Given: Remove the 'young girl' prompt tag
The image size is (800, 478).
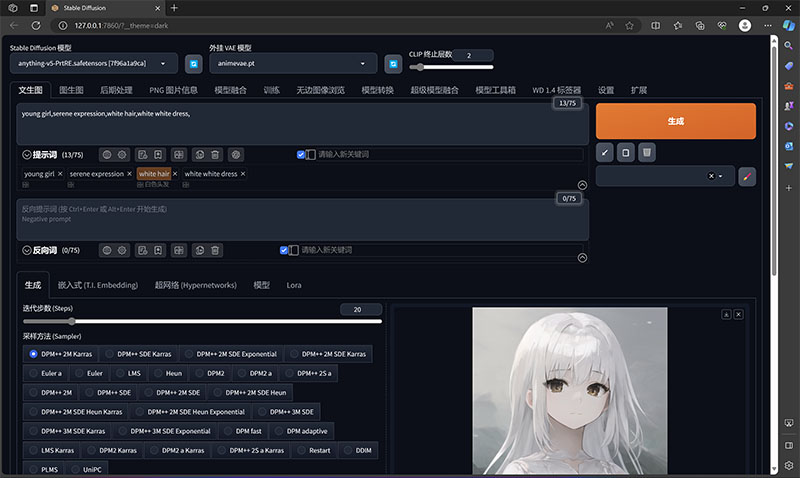Looking at the screenshot, I should [x=60, y=174].
